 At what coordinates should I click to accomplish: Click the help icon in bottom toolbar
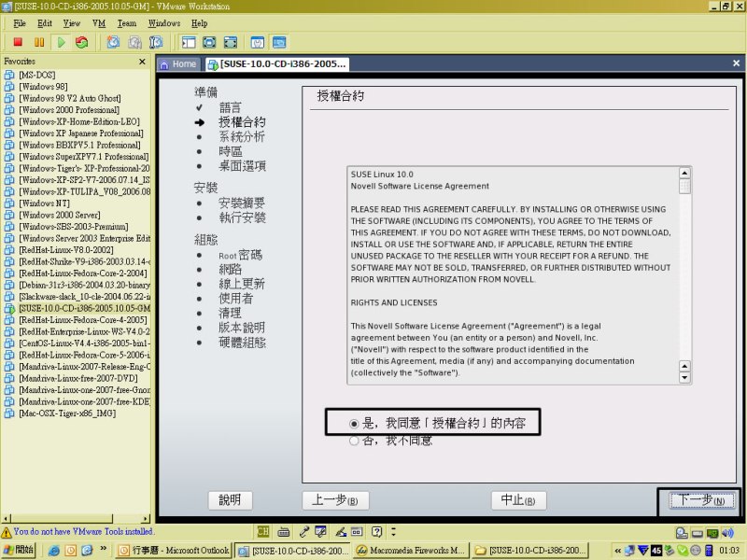(x=377, y=532)
